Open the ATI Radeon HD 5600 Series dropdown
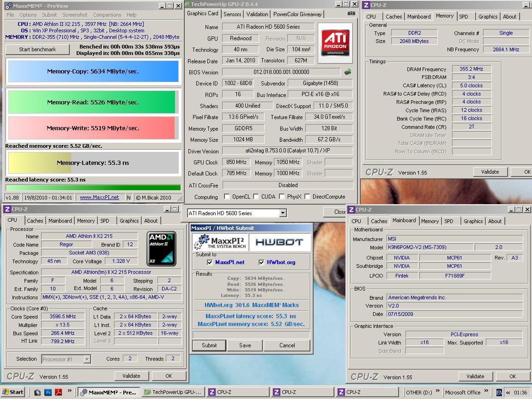The height and width of the screenshot is (399, 532). 283,213
